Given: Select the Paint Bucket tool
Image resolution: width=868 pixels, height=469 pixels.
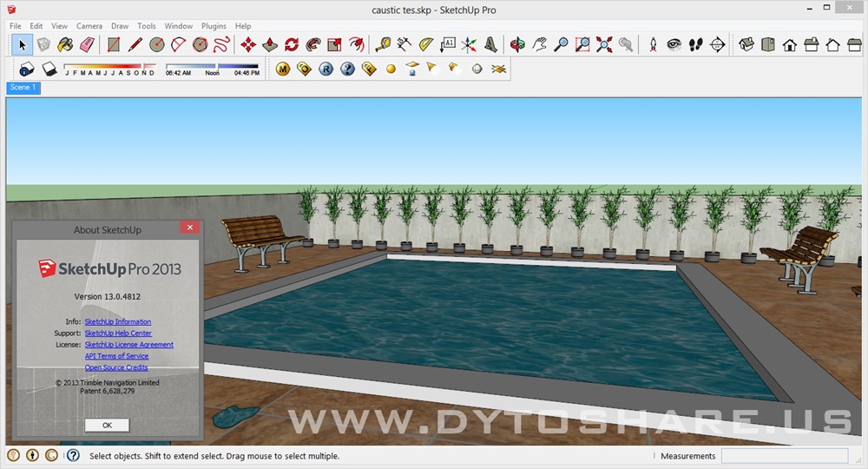Looking at the screenshot, I should (x=65, y=45).
